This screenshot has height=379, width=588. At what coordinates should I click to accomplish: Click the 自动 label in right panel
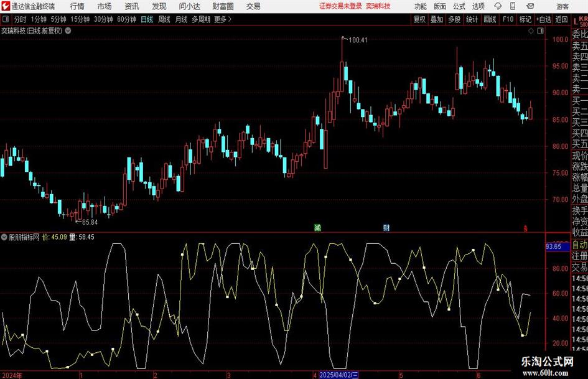pos(580,245)
